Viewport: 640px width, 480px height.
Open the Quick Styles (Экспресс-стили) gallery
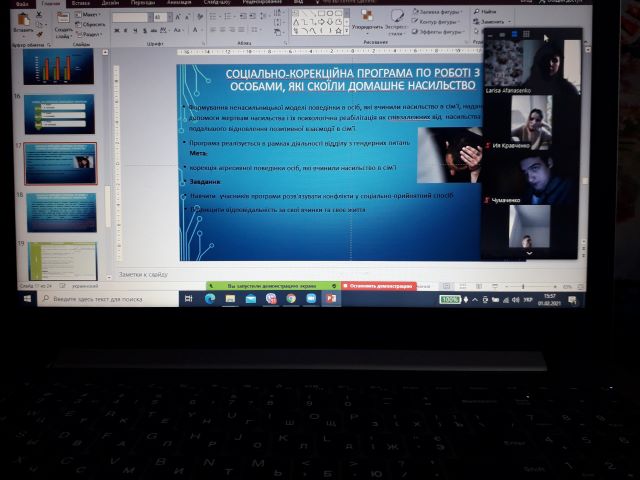coord(396,22)
